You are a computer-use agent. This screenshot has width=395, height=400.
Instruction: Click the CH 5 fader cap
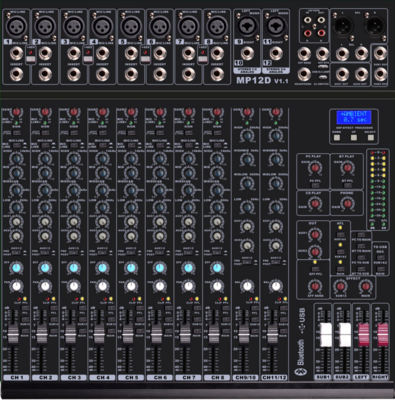click(128, 333)
